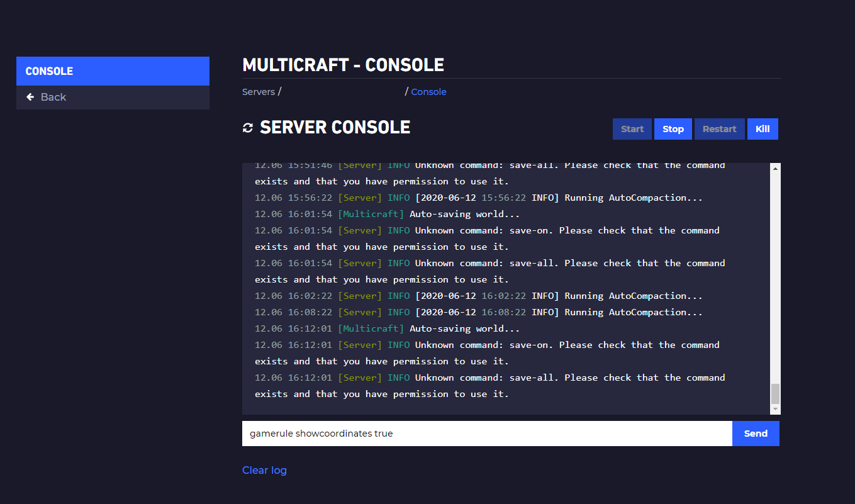Click the console scrollbar down arrow
Screen dimensions: 855x504
[774, 407]
